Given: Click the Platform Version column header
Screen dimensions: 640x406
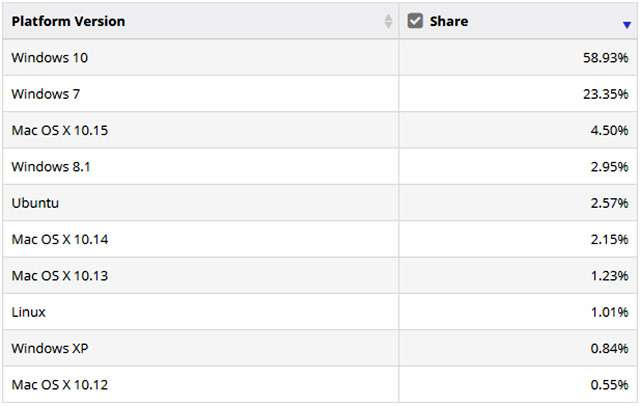Looking at the screenshot, I should click(x=69, y=21).
